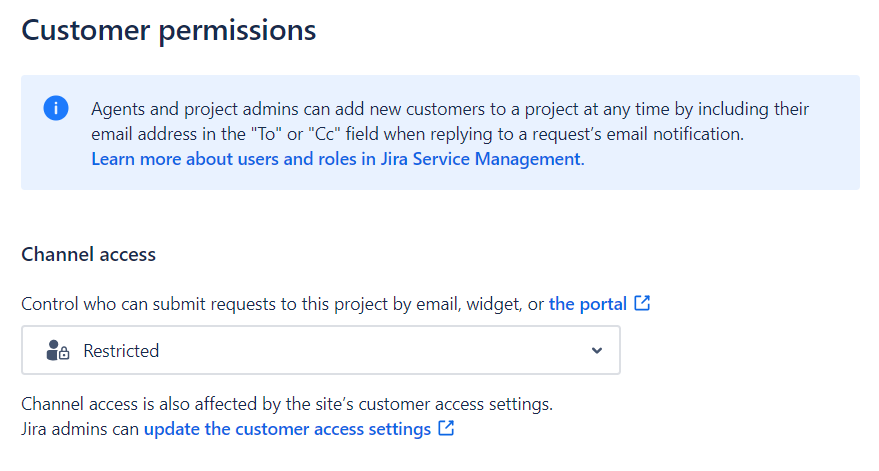
Task: Select the Restricted label in the combo box
Action: pos(121,351)
